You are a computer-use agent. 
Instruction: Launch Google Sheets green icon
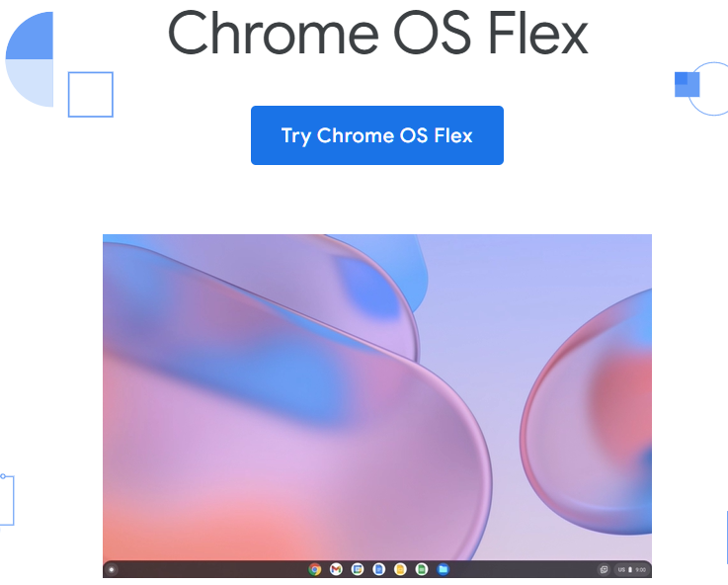(422, 569)
